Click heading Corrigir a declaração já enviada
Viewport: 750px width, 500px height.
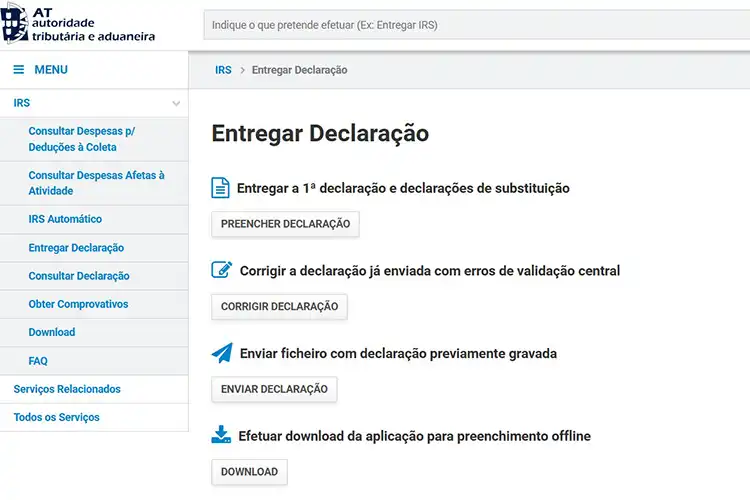(x=430, y=271)
